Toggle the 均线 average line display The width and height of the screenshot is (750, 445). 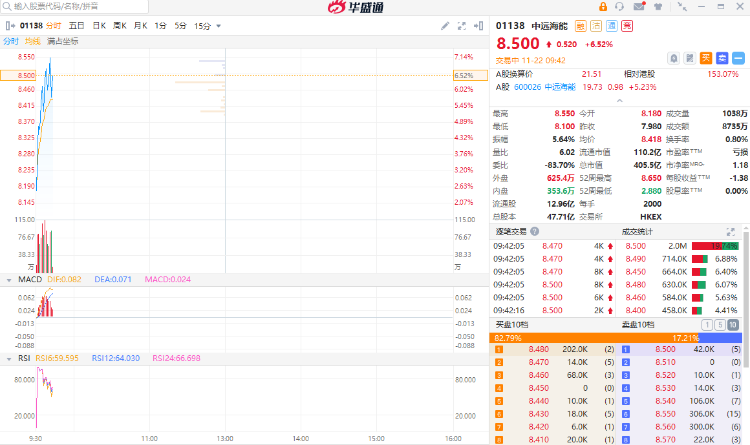tap(33, 41)
